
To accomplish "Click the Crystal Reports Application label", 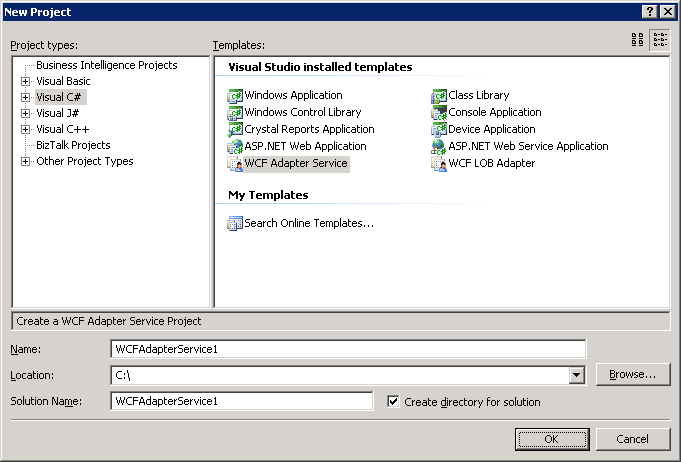I will pyautogui.click(x=309, y=129).
